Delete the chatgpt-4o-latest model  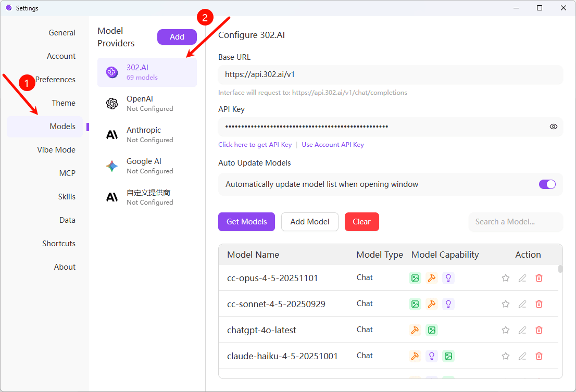pyautogui.click(x=539, y=330)
